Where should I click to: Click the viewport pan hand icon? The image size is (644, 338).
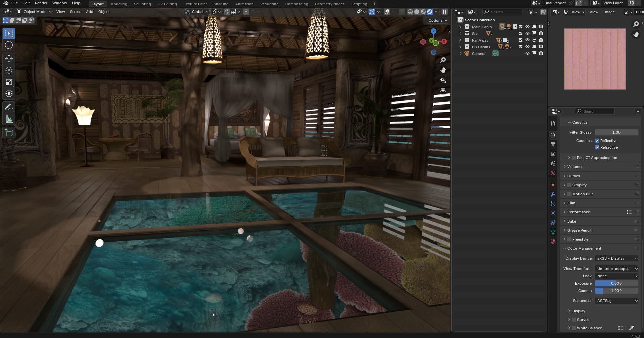click(x=443, y=70)
